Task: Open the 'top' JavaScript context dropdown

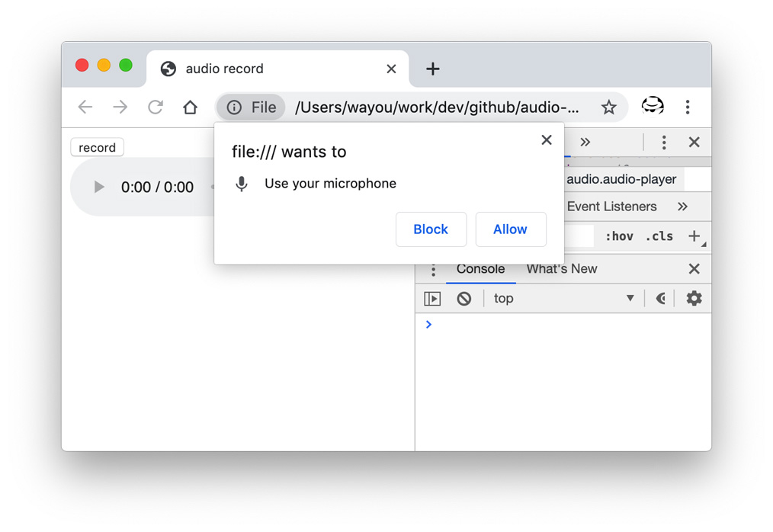Action: [x=564, y=299]
